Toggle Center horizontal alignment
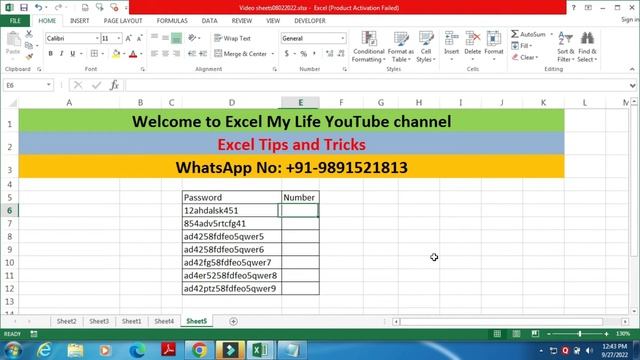Viewport: 640px width, 360px height. tap(165, 53)
